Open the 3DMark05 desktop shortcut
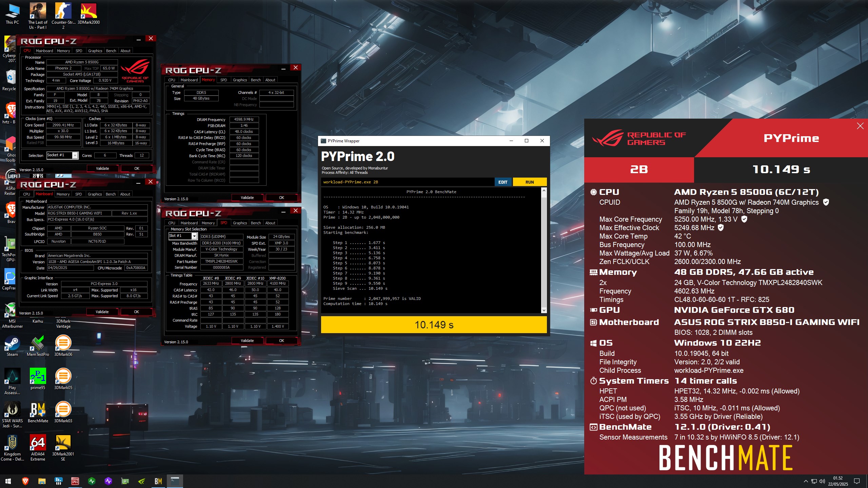The height and width of the screenshot is (488, 868). 63,379
